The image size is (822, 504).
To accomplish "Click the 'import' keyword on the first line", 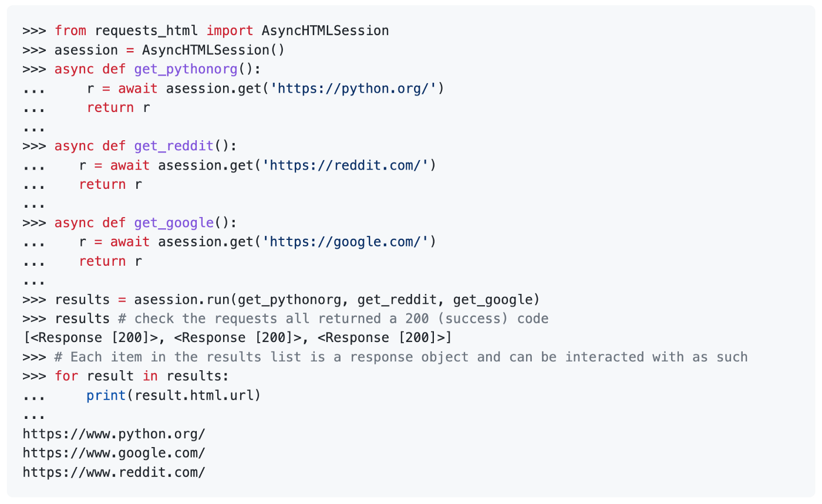I will pos(230,31).
